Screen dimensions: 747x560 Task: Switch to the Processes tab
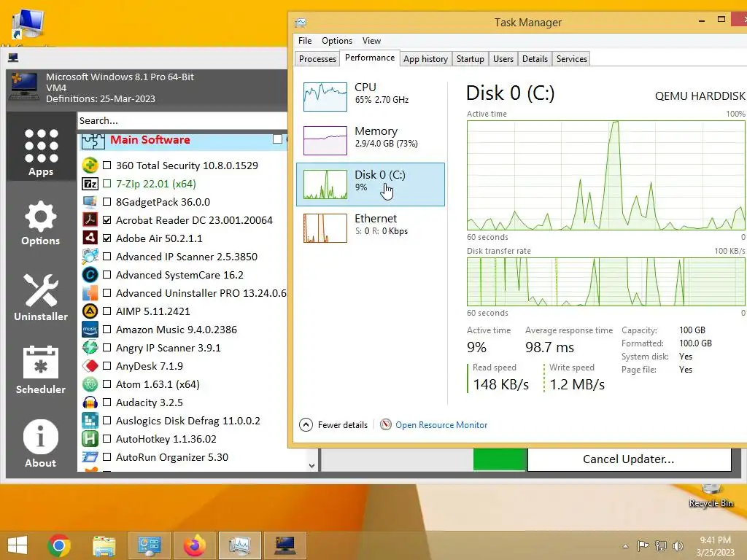(x=317, y=58)
